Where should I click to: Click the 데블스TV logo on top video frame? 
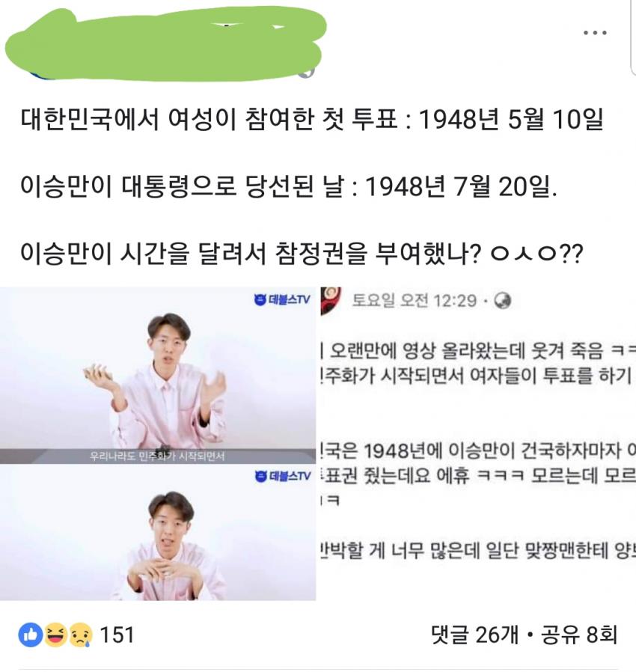click(282, 299)
